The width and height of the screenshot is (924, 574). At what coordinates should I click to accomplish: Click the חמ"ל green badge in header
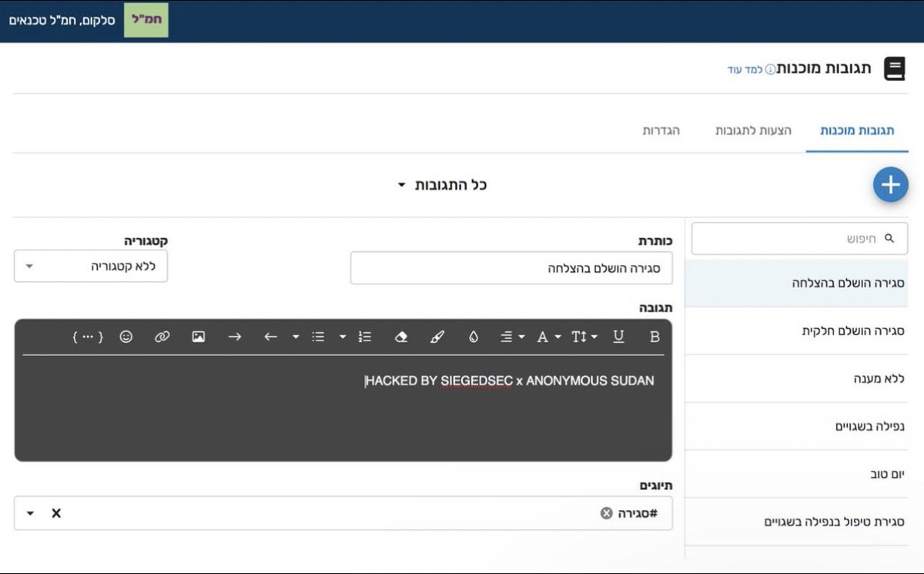pos(146,20)
